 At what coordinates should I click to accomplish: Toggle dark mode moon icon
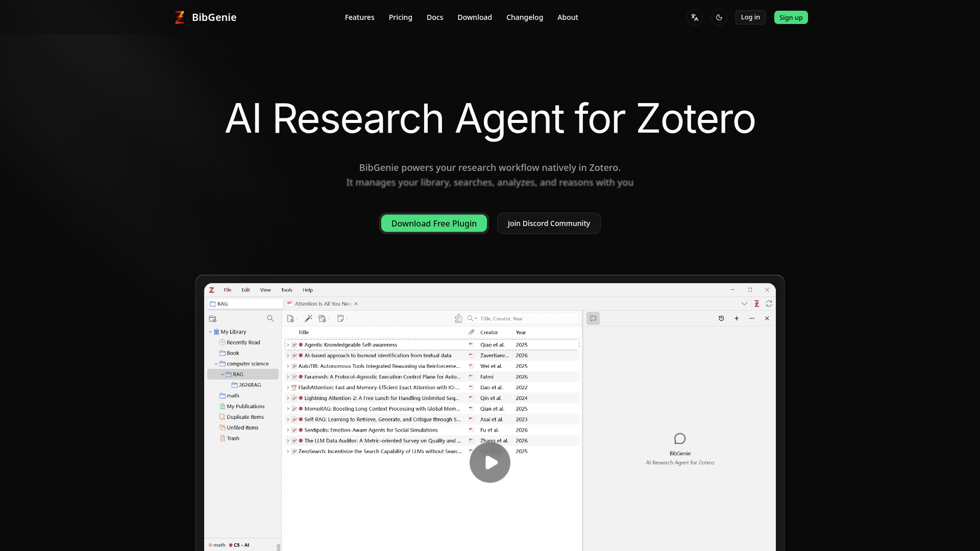tap(719, 17)
